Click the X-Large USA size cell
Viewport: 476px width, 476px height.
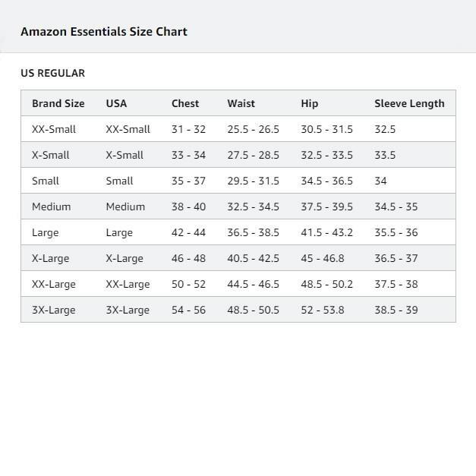coord(125,258)
